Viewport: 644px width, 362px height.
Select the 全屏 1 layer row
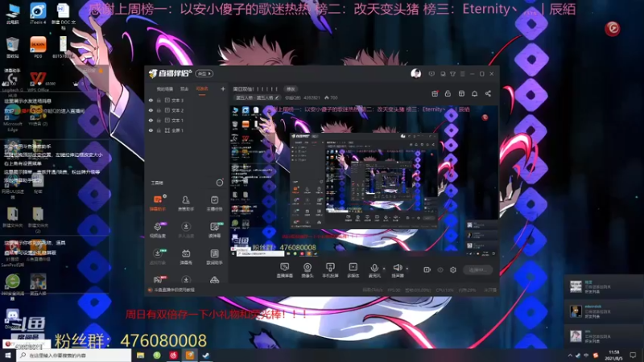186,130
